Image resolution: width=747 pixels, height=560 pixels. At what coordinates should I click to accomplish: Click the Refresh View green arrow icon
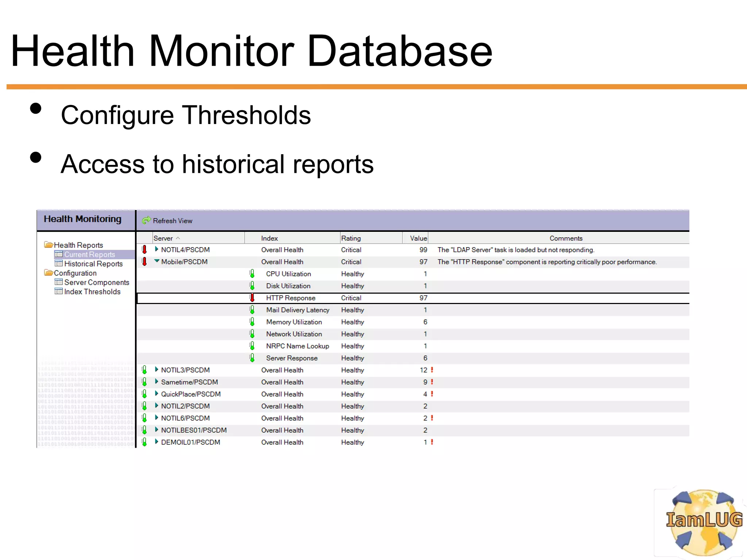[x=146, y=220]
